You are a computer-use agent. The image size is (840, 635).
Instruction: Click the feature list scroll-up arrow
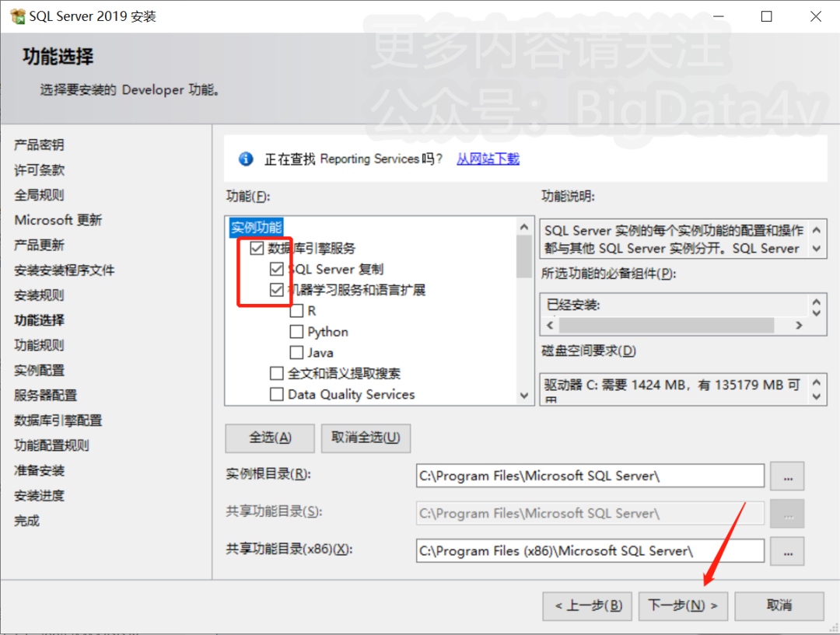point(524,227)
